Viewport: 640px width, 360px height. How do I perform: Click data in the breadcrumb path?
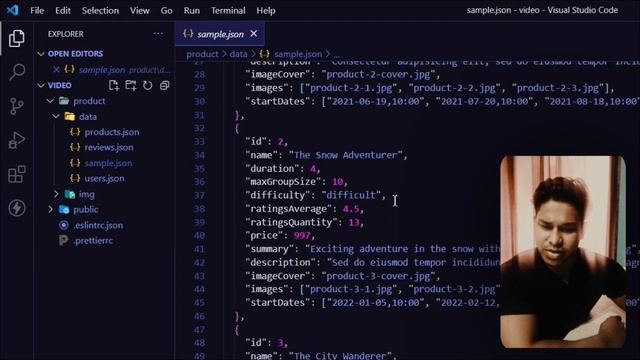(238, 54)
